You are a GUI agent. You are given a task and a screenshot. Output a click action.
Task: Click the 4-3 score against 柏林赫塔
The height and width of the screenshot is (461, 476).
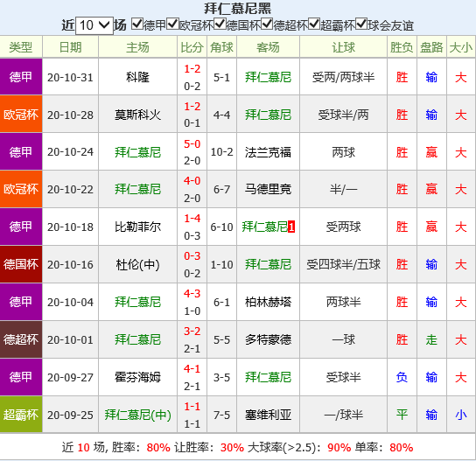tap(192, 294)
